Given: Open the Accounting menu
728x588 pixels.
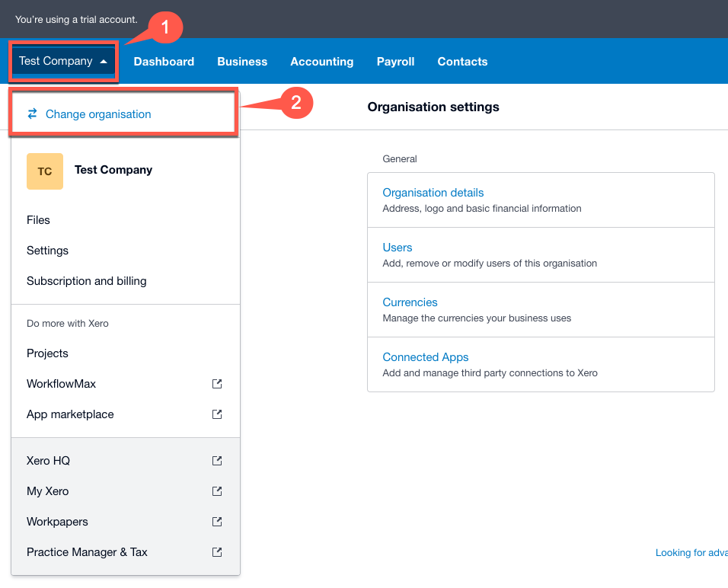Looking at the screenshot, I should (322, 61).
